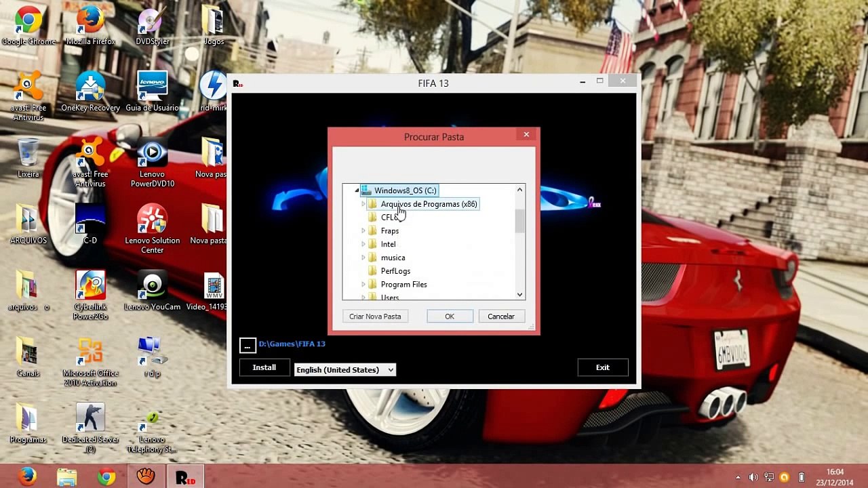The height and width of the screenshot is (488, 868).
Task: Select the Canais folder on the desktop
Action: pyautogui.click(x=28, y=357)
